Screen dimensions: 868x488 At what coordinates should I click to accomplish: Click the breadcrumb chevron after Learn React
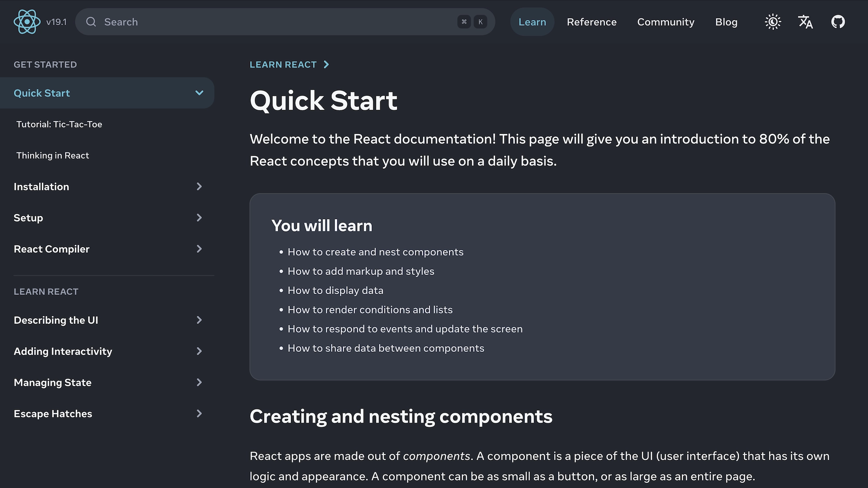326,65
